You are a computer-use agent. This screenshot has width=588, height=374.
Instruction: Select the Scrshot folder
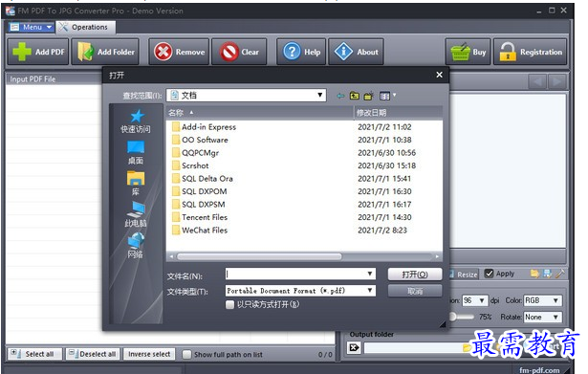(x=190, y=165)
